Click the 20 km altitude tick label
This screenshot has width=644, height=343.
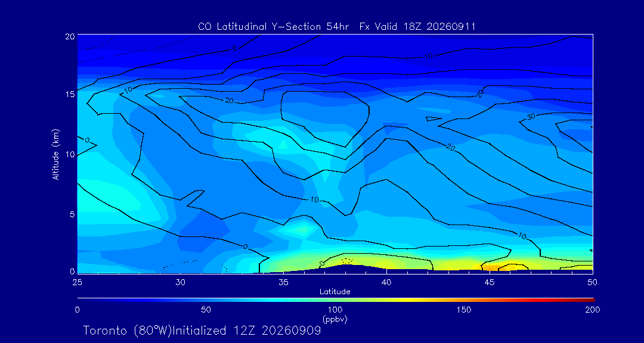point(69,36)
